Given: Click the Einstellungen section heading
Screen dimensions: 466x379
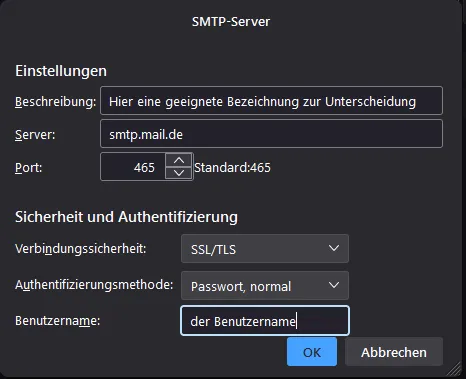Looking at the screenshot, I should pos(61,71).
